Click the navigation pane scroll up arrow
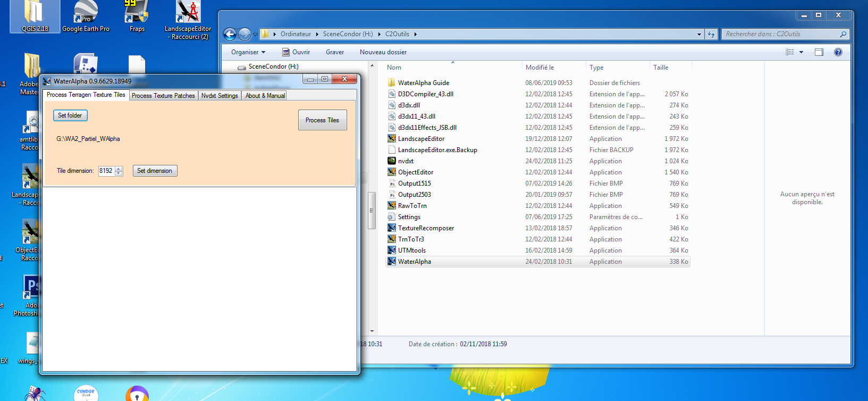868x401 pixels. 372,66
